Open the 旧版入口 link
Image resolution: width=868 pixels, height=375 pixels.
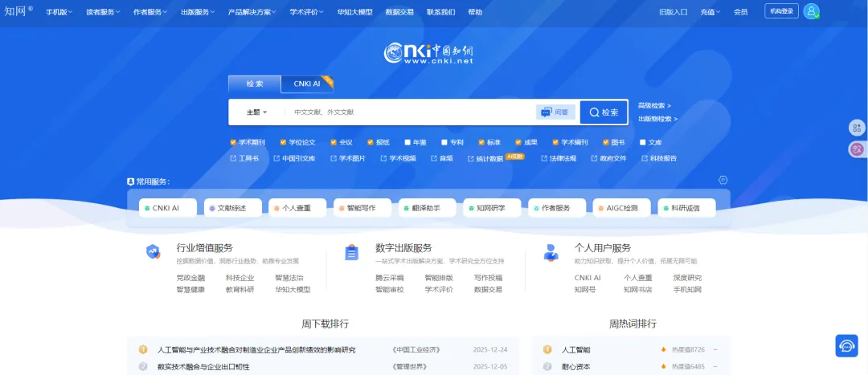674,11
